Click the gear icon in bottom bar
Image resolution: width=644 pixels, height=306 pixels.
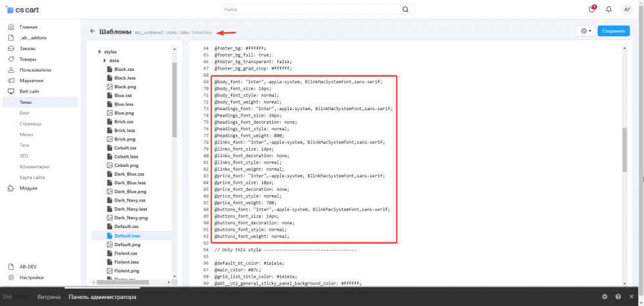click(x=604, y=297)
